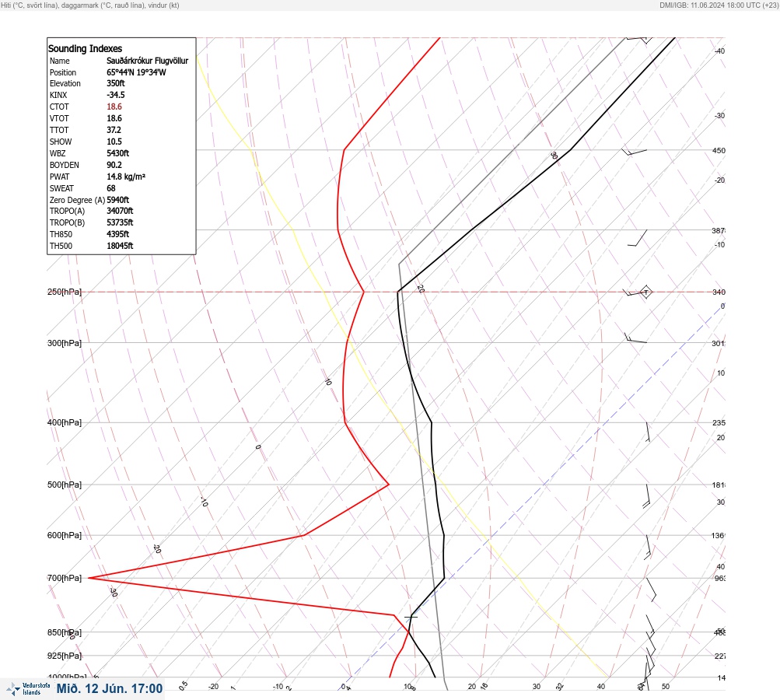Click the 'DMI/IGB: 11.06.2024 18:00 UTC (+23)' header
This screenshot has width=780, height=700.
pos(719,5)
